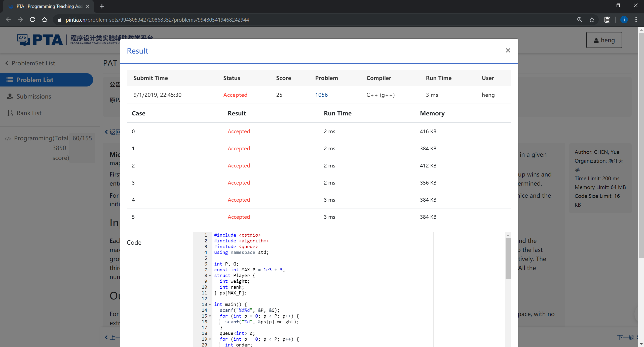The height and width of the screenshot is (347, 644).
Task: Click the 412 KB memory value
Action: [x=428, y=165]
